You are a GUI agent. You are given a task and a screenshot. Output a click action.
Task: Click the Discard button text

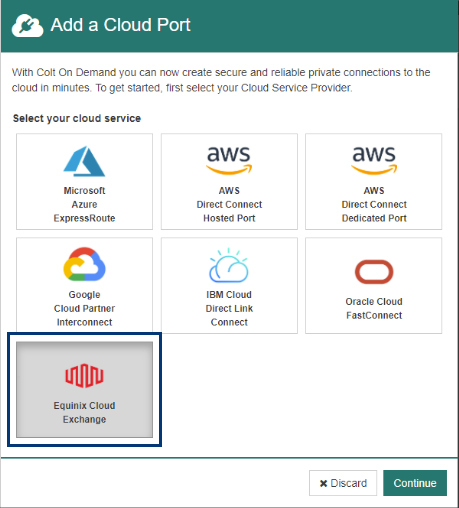(349, 483)
